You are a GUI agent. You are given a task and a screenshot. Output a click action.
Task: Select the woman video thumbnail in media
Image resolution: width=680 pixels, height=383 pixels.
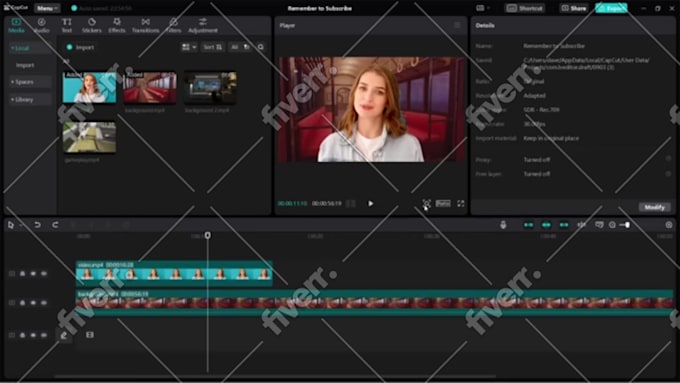pos(89,87)
